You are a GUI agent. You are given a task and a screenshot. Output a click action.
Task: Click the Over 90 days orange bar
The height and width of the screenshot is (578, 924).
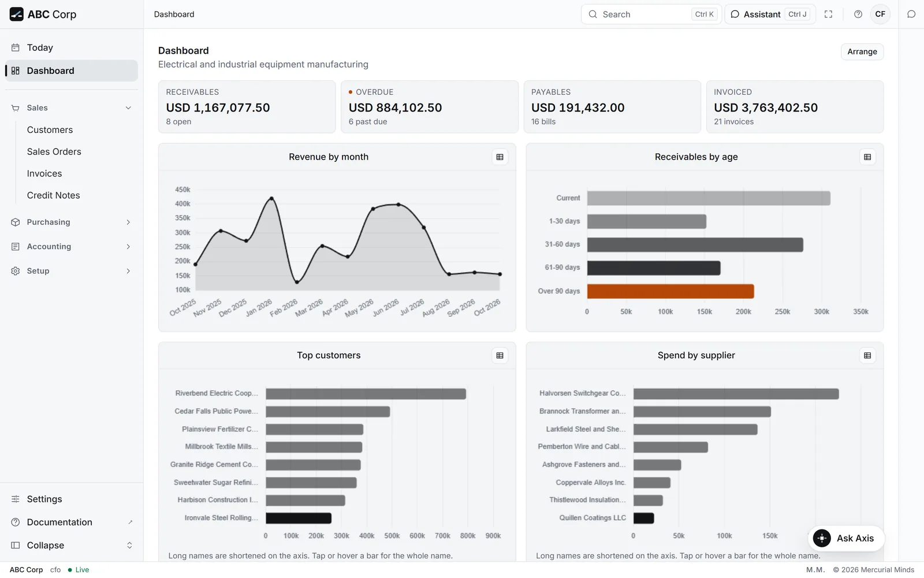[670, 291]
